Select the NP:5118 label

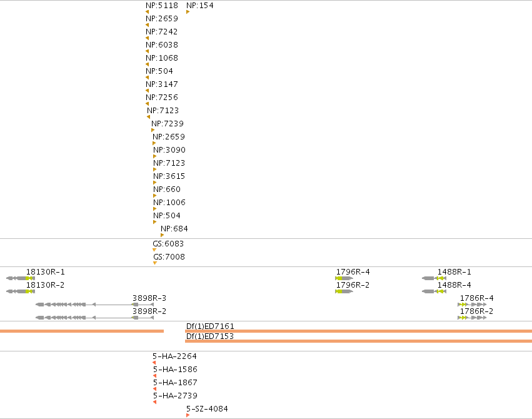pos(162,6)
